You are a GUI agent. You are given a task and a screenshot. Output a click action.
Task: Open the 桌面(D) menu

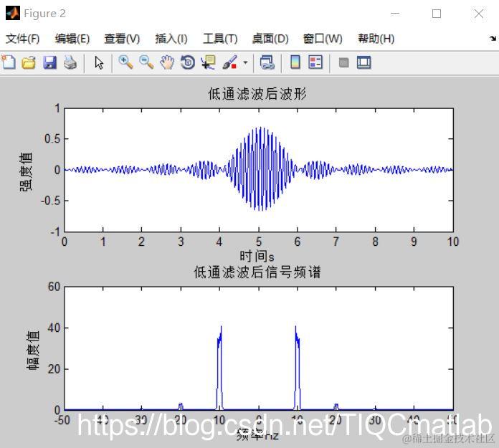270,39
